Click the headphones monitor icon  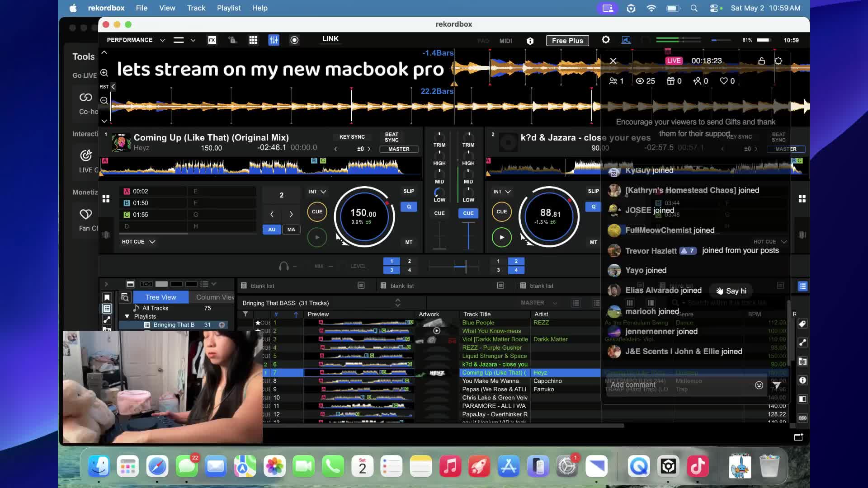[x=283, y=266]
